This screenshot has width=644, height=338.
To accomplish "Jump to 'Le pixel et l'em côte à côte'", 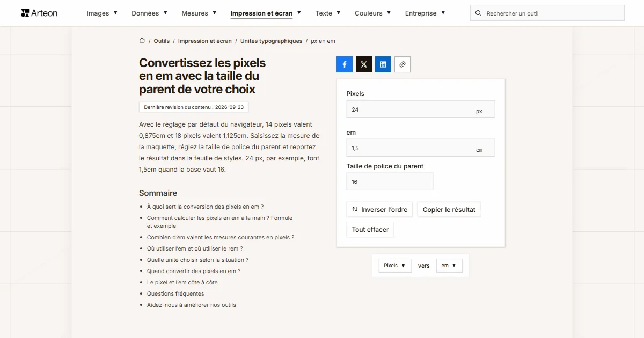I will tap(182, 282).
